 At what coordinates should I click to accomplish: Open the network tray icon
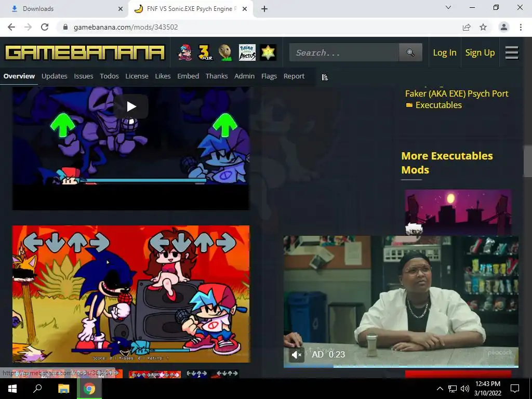pyautogui.click(x=453, y=389)
